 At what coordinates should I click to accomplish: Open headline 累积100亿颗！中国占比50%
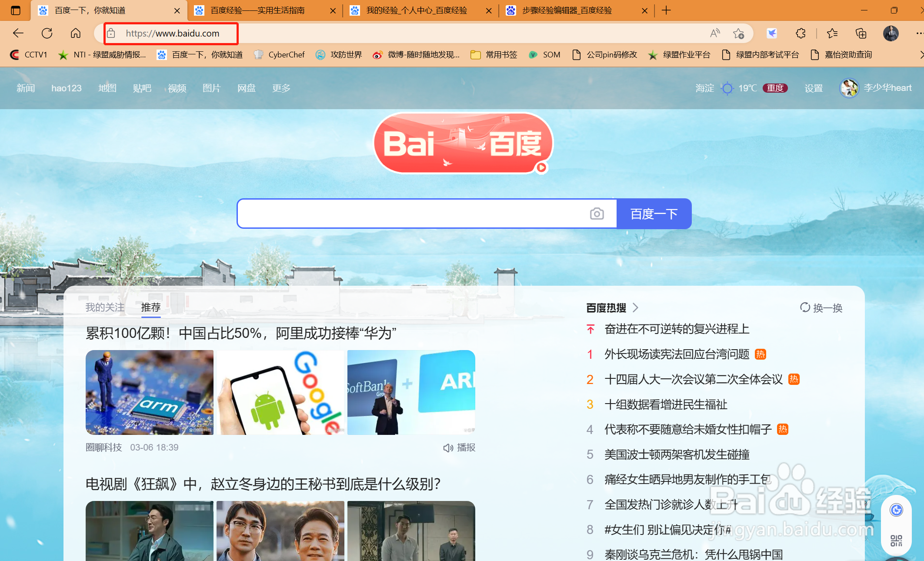[241, 333]
